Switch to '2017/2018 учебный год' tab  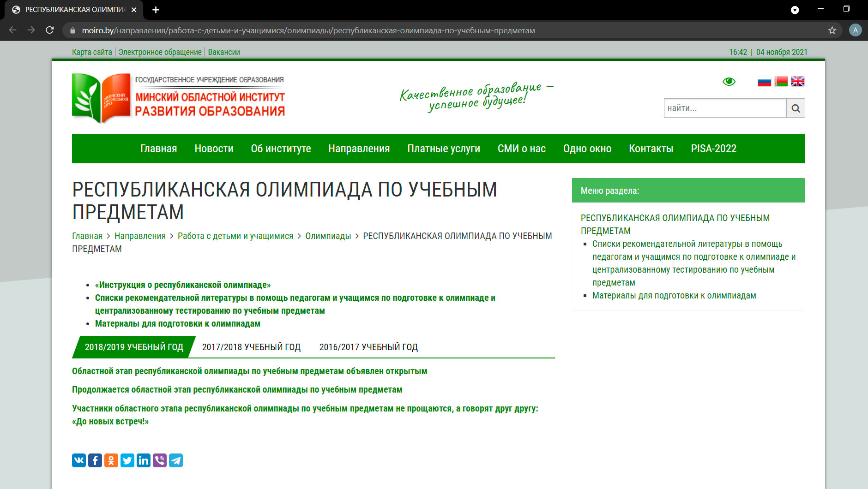coord(251,347)
